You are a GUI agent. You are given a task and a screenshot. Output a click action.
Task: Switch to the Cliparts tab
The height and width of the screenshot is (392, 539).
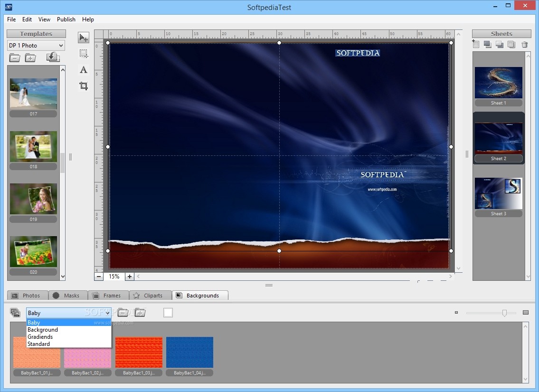[150, 296]
